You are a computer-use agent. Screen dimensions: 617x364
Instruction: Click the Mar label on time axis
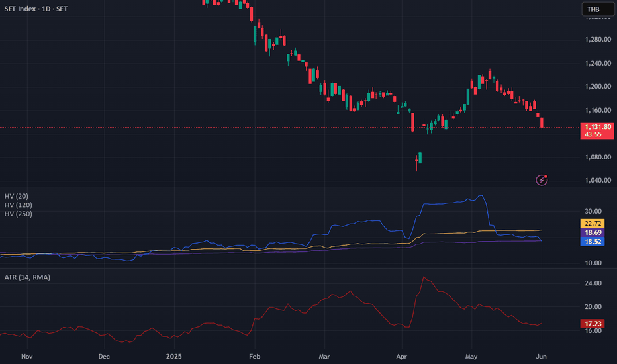tap(324, 357)
